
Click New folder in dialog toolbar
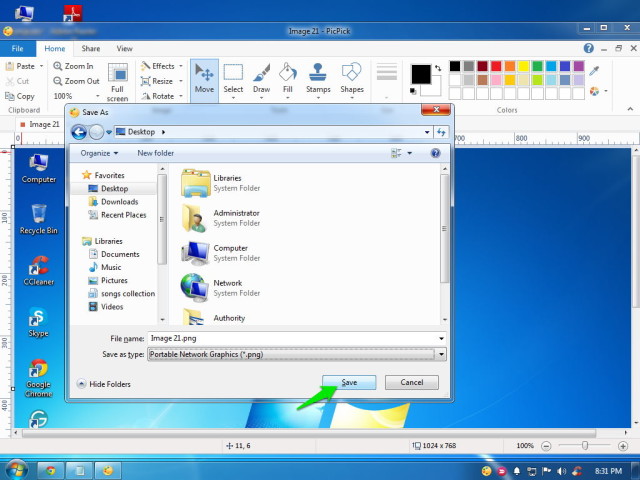click(x=156, y=153)
